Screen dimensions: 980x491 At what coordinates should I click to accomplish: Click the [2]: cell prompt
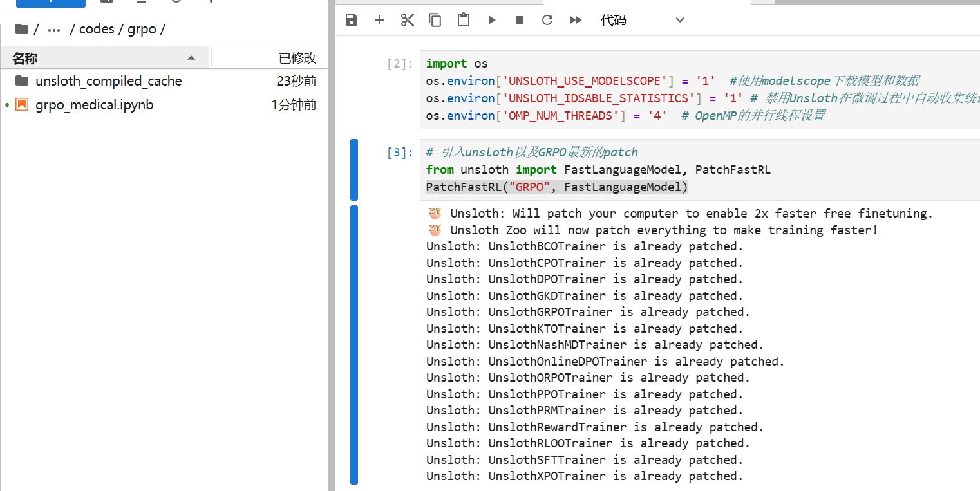pos(399,64)
